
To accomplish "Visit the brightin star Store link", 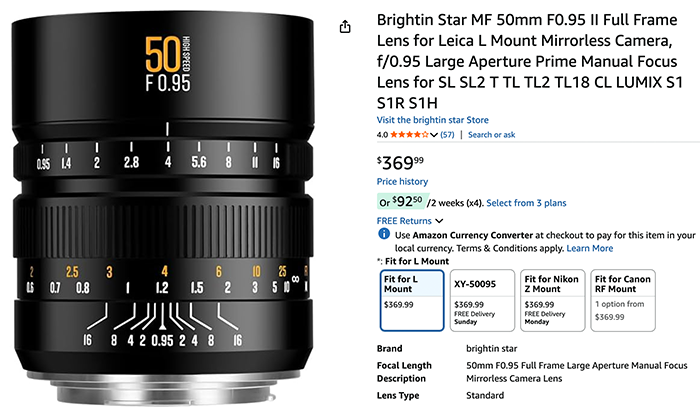I will click(x=431, y=120).
